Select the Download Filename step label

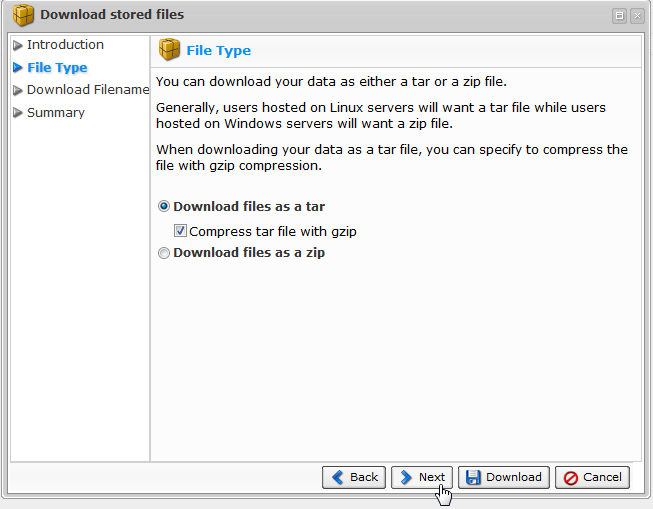click(88, 90)
